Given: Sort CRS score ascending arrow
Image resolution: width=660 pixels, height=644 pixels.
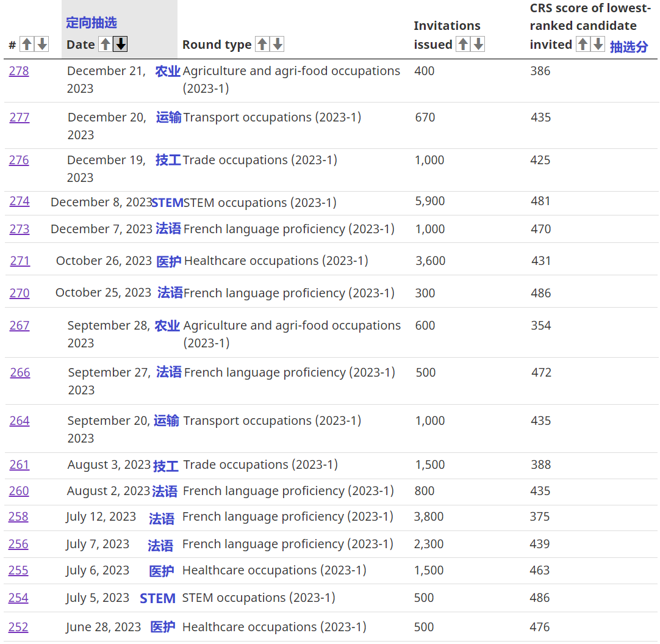Looking at the screenshot, I should [x=583, y=44].
